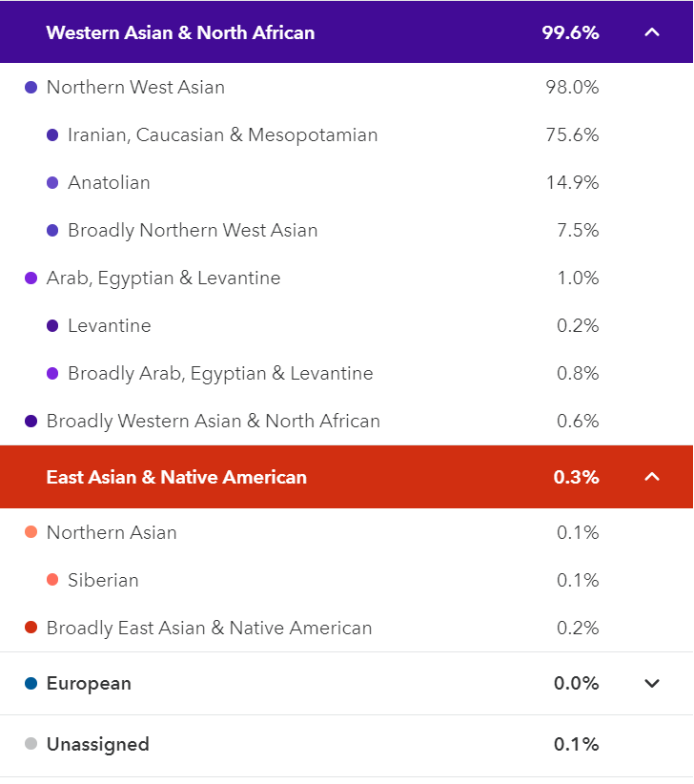The width and height of the screenshot is (694, 784).
Task: Click the Iranian, Caucasian & Mesopotamian dot
Action: [x=52, y=135]
